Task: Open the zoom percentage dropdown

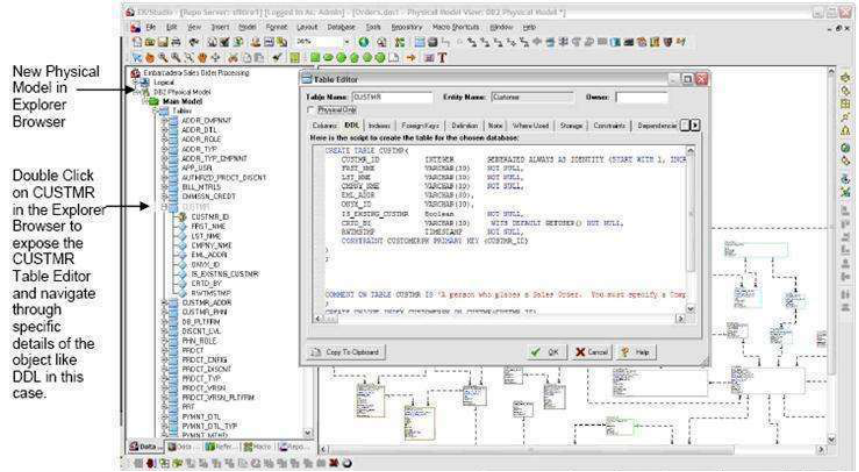Action: tap(347, 43)
